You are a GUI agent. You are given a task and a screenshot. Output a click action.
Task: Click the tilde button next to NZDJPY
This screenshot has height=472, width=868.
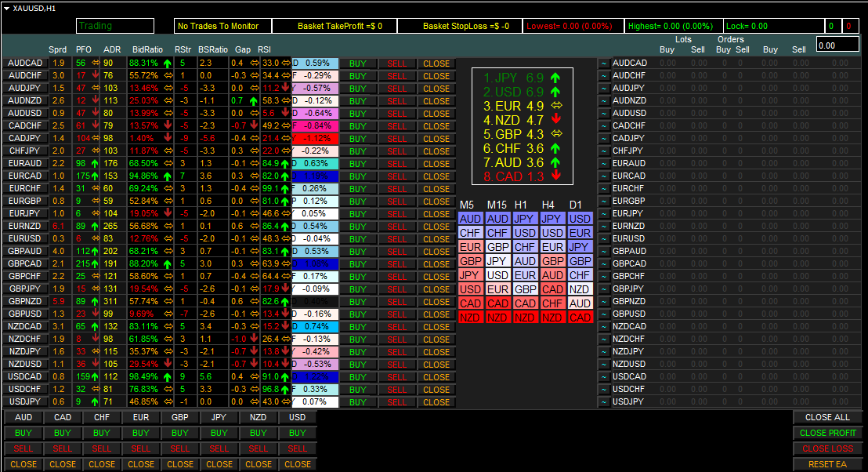point(604,351)
